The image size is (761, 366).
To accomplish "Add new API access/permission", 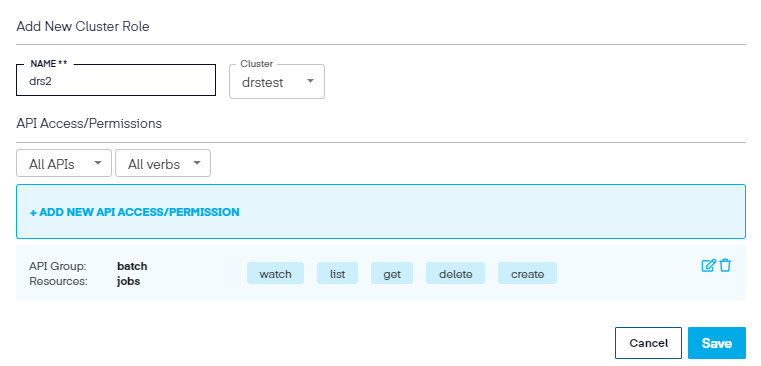I will pos(134,212).
